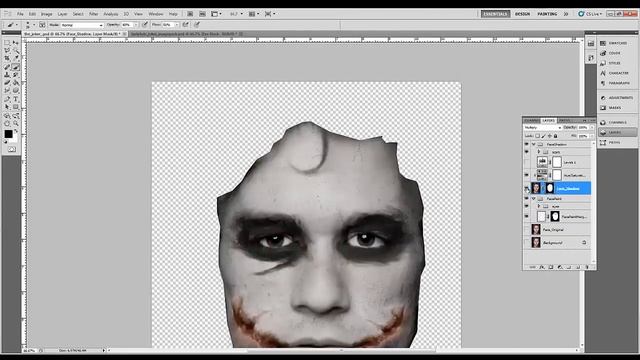
Task: Select the Pen tool
Action: click(x=7, y=99)
